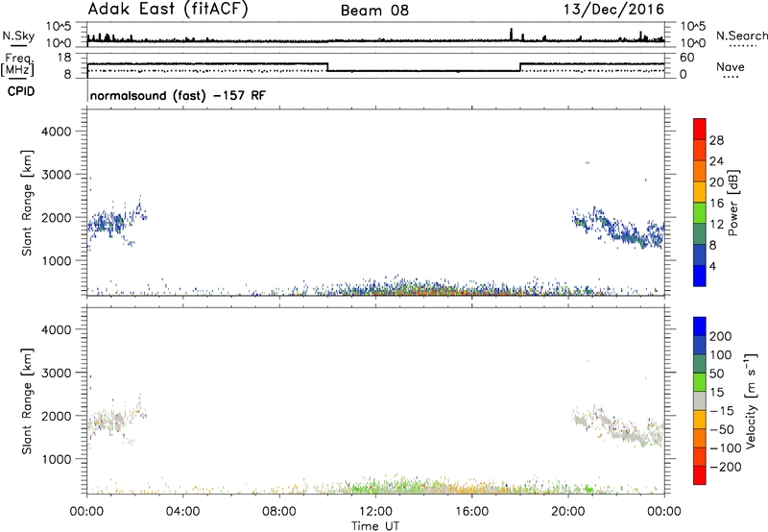Screen dimensions: 768x532
Task: Click the 'N.Sky' legend label
Action: click(x=18, y=36)
